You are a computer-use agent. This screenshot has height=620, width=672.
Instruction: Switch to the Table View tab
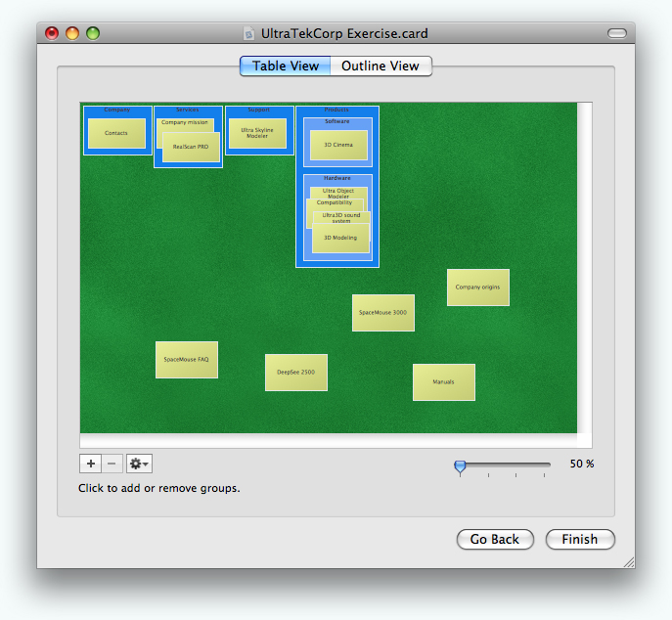coord(285,66)
